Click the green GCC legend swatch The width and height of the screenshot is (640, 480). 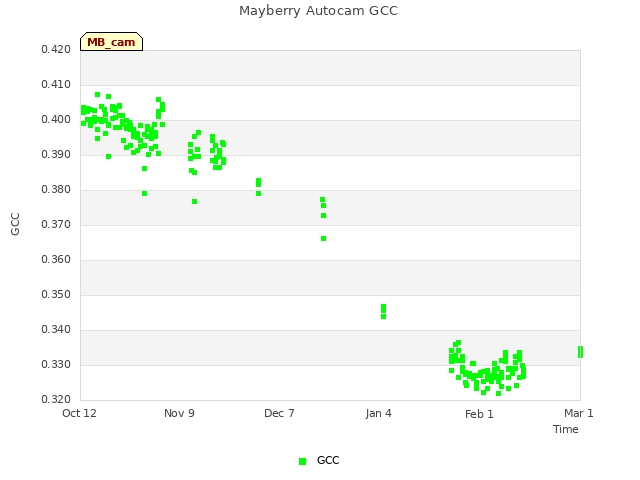[x=302, y=461]
